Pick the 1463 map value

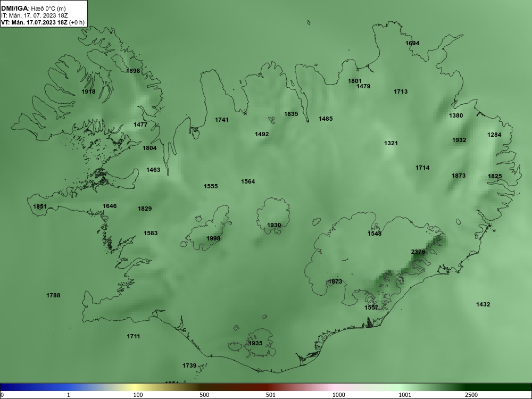(x=153, y=170)
